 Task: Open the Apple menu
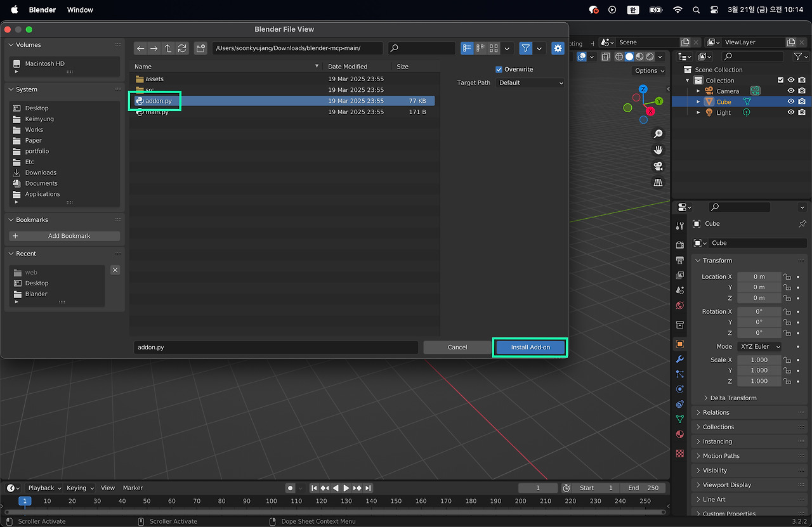14,10
